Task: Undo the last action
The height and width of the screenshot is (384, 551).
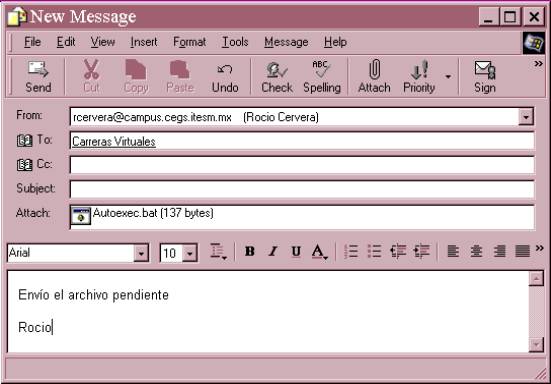Action: (225, 76)
